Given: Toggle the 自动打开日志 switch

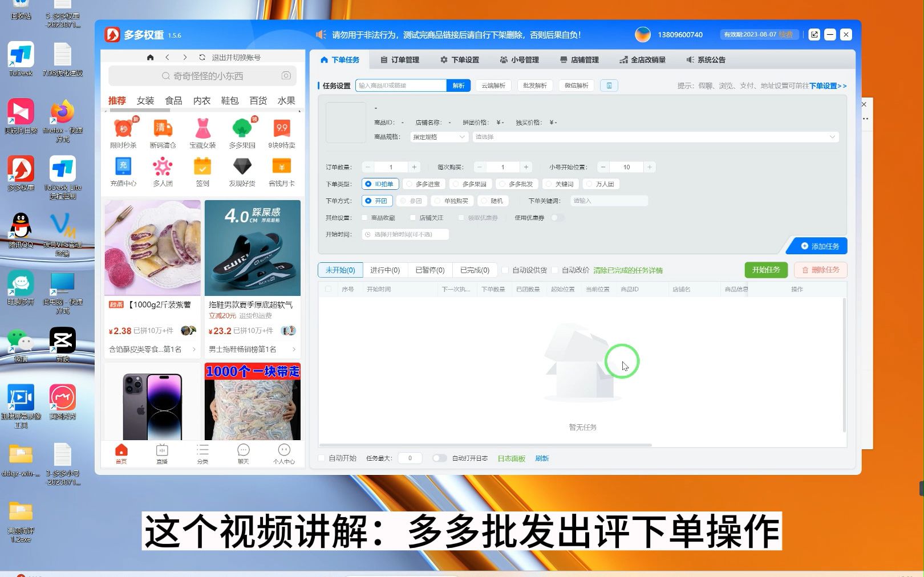Looking at the screenshot, I should click(x=439, y=458).
